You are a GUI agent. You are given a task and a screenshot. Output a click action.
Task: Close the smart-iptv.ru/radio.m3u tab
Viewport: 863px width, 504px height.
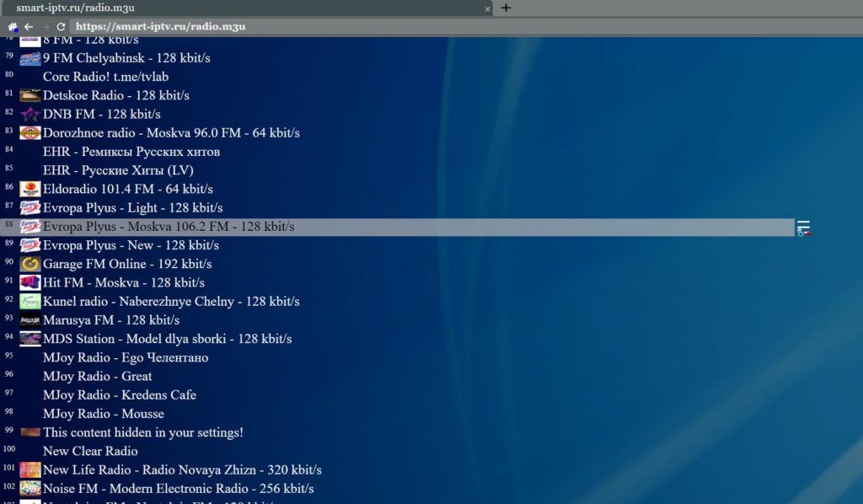click(x=487, y=8)
